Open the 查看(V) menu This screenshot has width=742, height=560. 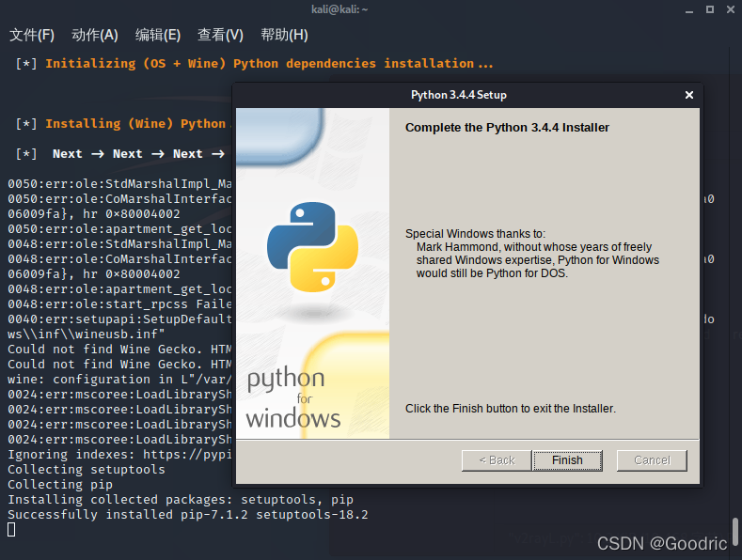click(x=220, y=35)
